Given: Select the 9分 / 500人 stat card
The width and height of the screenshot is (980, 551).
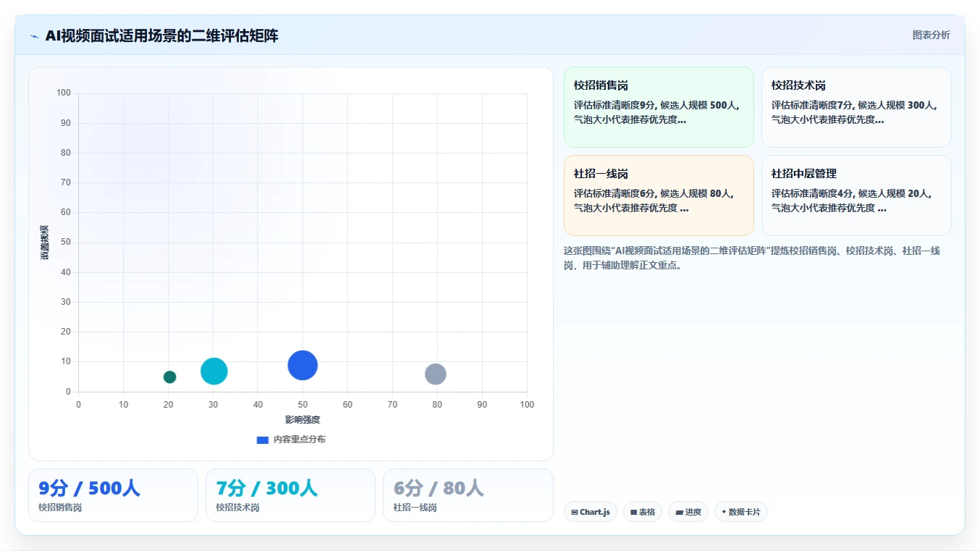Looking at the screenshot, I should point(113,495).
